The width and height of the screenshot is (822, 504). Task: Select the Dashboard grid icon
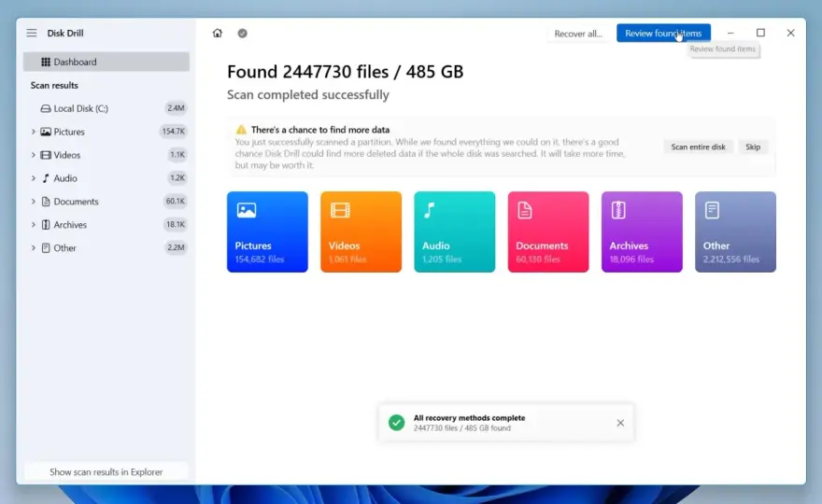(x=46, y=62)
